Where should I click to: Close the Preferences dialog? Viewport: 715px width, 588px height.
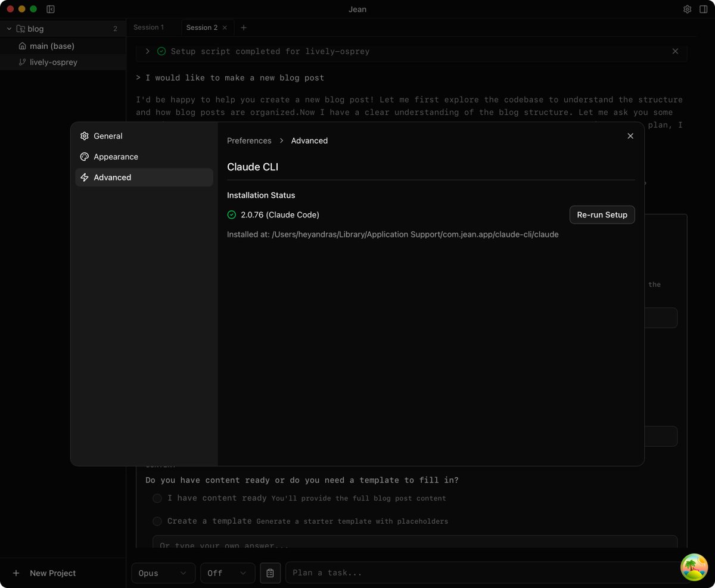click(x=630, y=136)
